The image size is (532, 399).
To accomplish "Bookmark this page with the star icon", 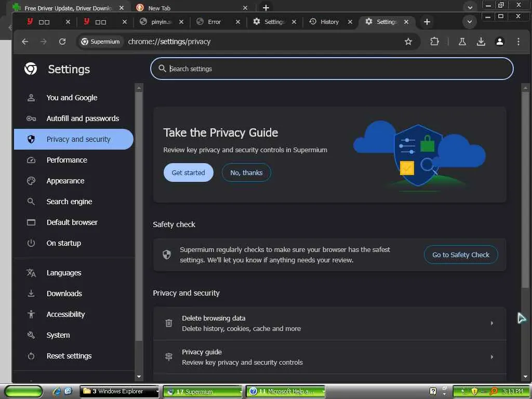I will click(x=408, y=42).
